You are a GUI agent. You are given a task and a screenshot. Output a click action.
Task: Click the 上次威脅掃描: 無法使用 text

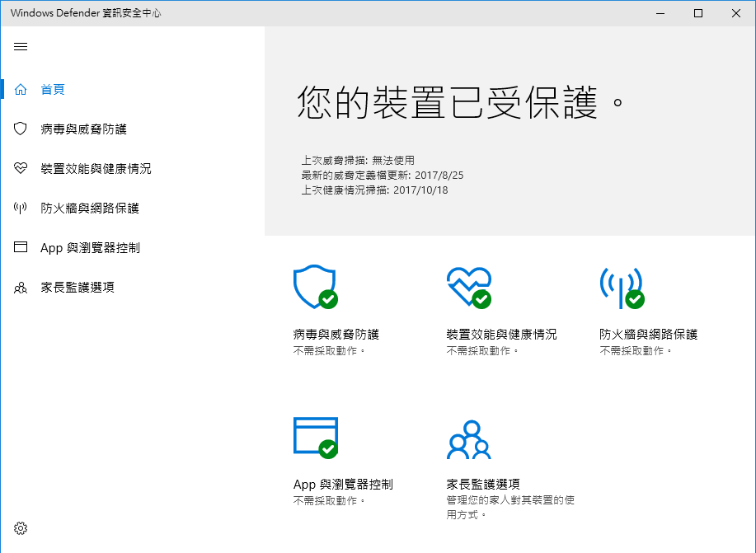click(359, 160)
